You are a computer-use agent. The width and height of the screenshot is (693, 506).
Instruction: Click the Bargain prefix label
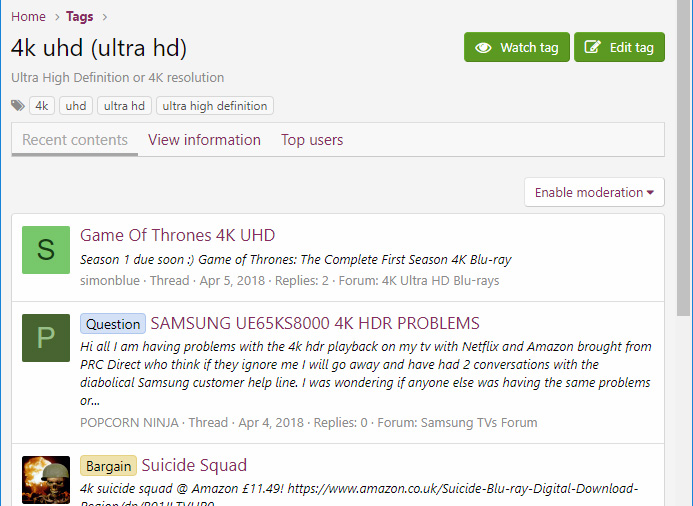click(x=108, y=466)
